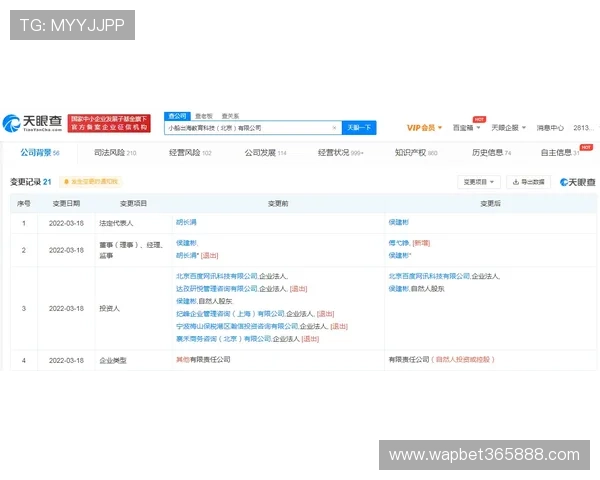The image size is (600, 480).
Task: Select the 查公司 search mode tab
Action: click(x=177, y=116)
